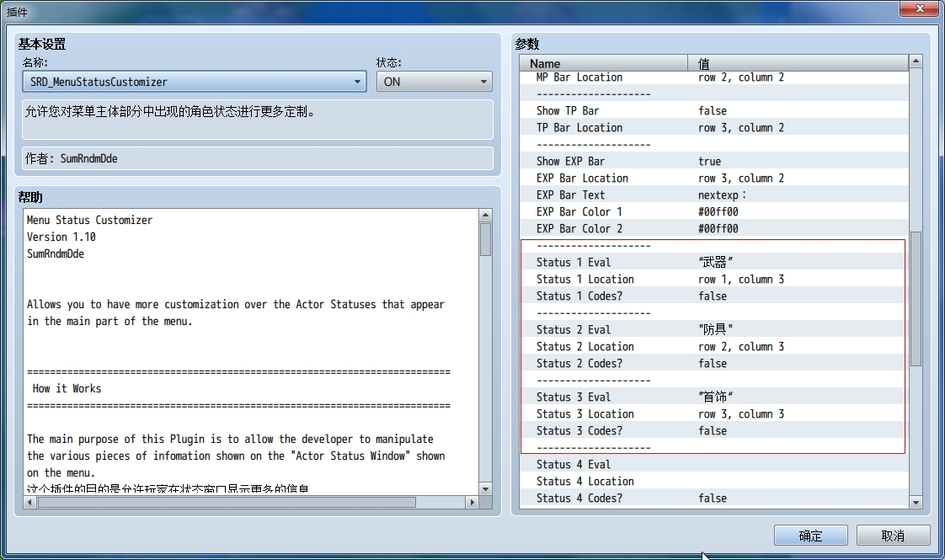Click the Name column header

[x=603, y=62]
